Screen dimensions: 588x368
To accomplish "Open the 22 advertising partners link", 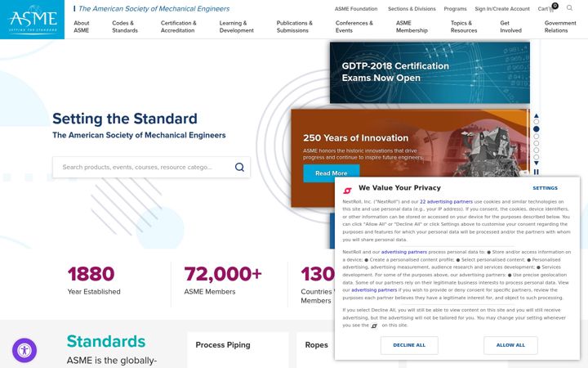I will (446, 202).
